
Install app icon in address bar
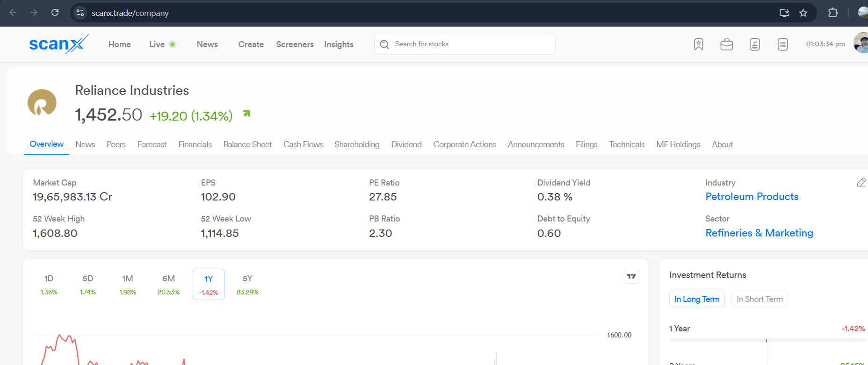[x=784, y=13]
